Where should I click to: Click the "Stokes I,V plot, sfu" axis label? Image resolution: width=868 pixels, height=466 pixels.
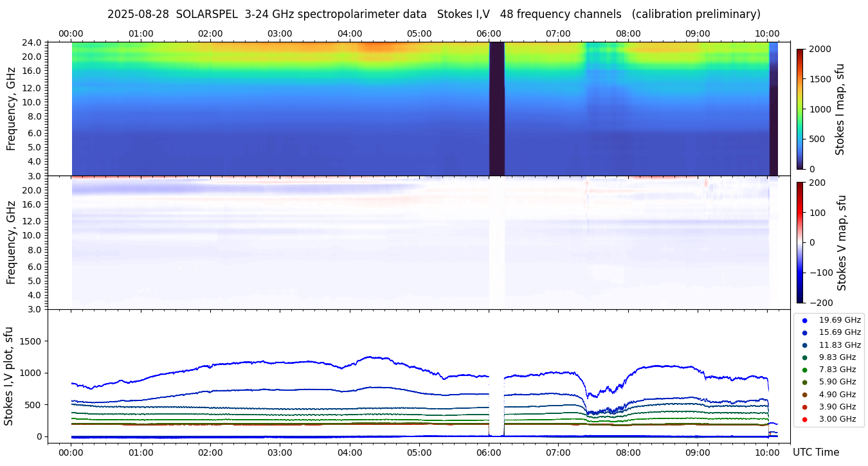pyautogui.click(x=9, y=376)
